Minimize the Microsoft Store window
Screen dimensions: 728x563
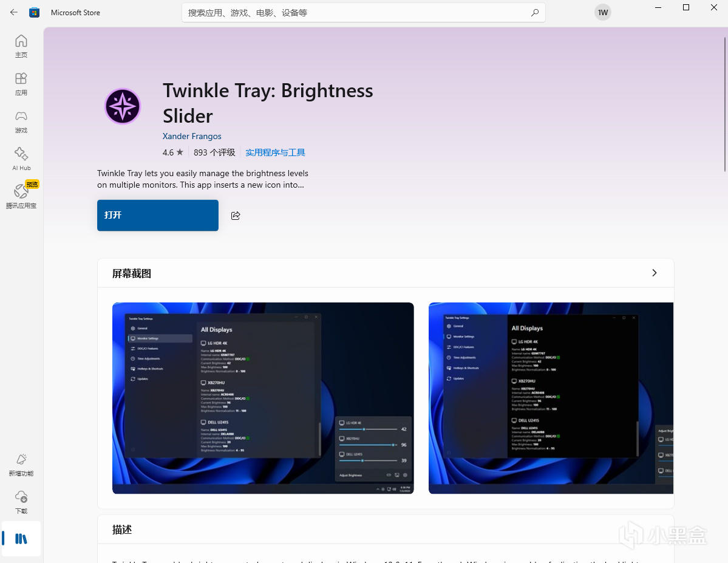(x=658, y=7)
